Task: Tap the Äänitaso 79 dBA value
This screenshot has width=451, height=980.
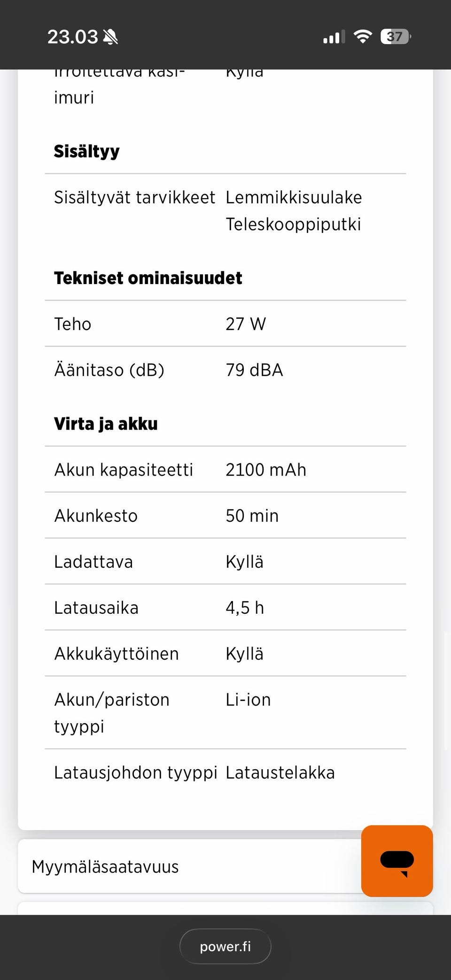Action: 254,370
